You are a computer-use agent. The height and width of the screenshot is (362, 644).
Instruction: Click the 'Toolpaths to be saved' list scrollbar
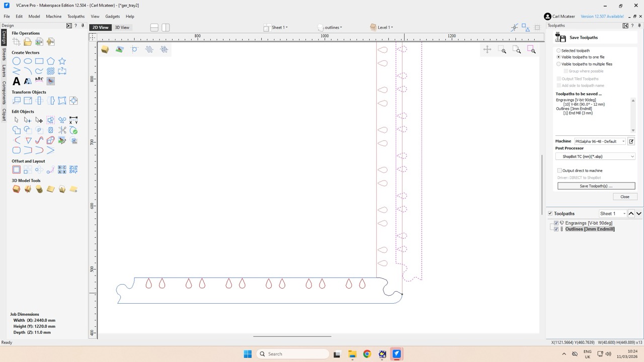pyautogui.click(x=633, y=115)
